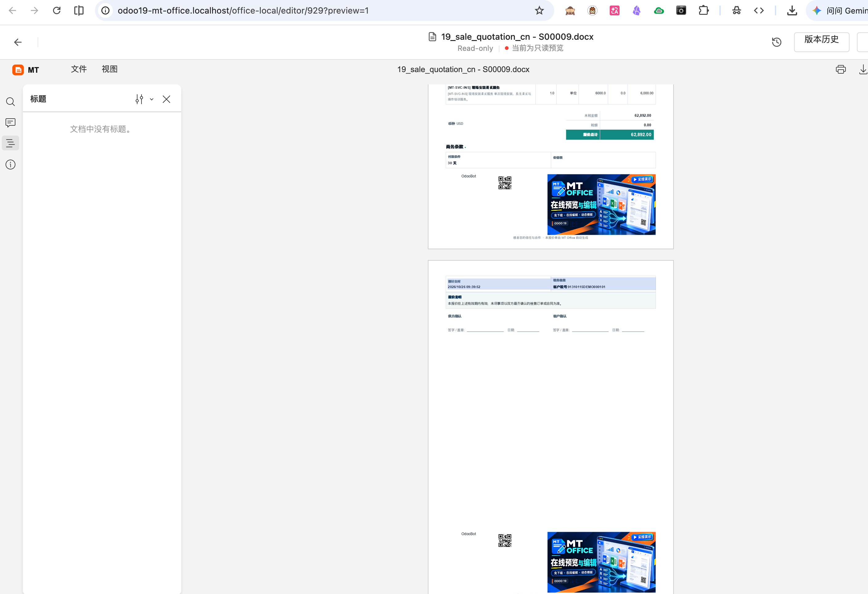868x594 pixels.
Task: Open the browser split view icon
Action: (79, 10)
